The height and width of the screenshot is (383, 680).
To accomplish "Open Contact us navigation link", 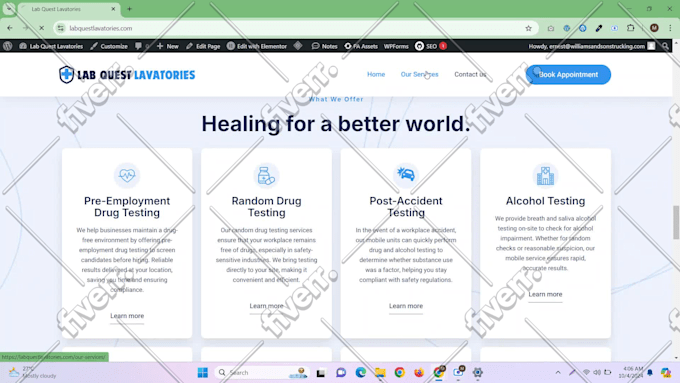I will click(x=470, y=74).
